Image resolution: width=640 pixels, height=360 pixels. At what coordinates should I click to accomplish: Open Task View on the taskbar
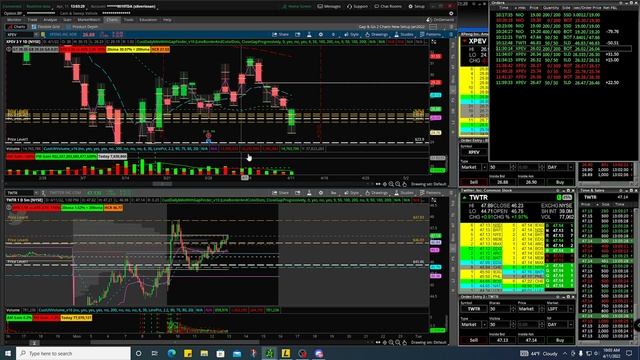pos(155,353)
